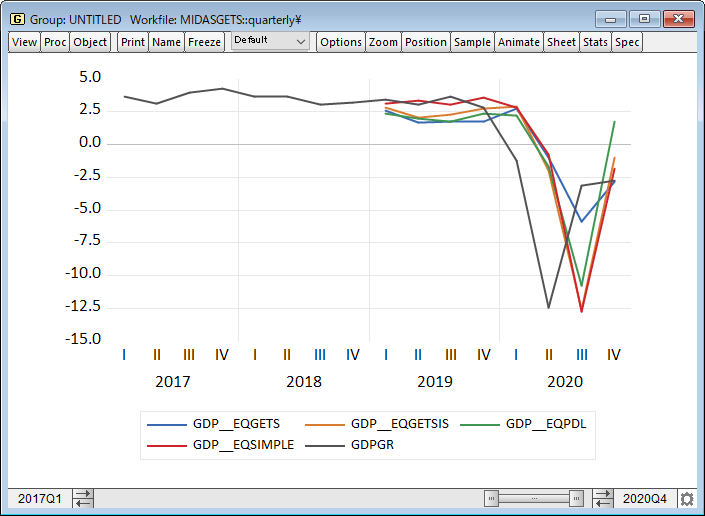
Task: Minimize the Group window
Action: click(611, 19)
